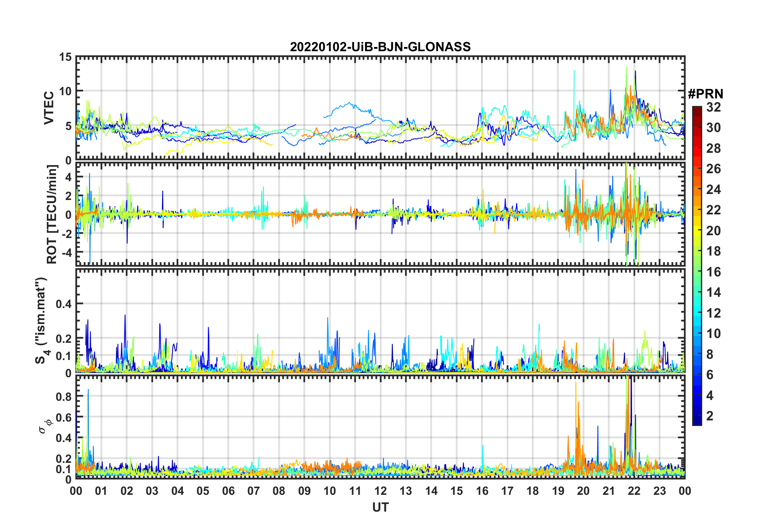Select the ROT [TECU/min] axis label
Screen dimensions: 761x532
pyautogui.click(x=52, y=214)
